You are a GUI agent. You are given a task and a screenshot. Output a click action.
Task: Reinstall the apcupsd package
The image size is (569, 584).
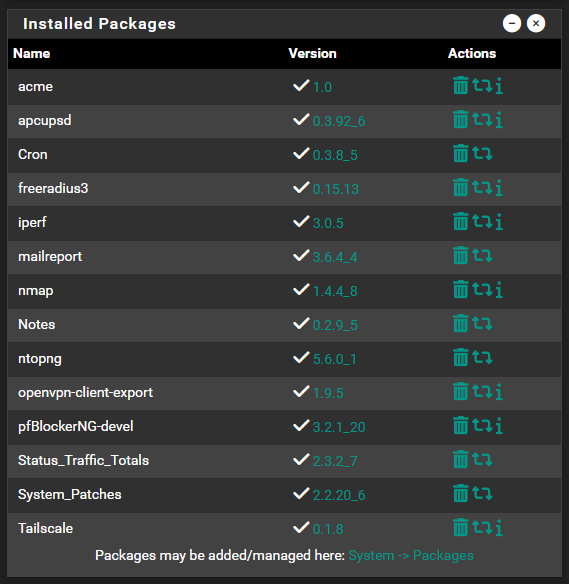[483, 119]
